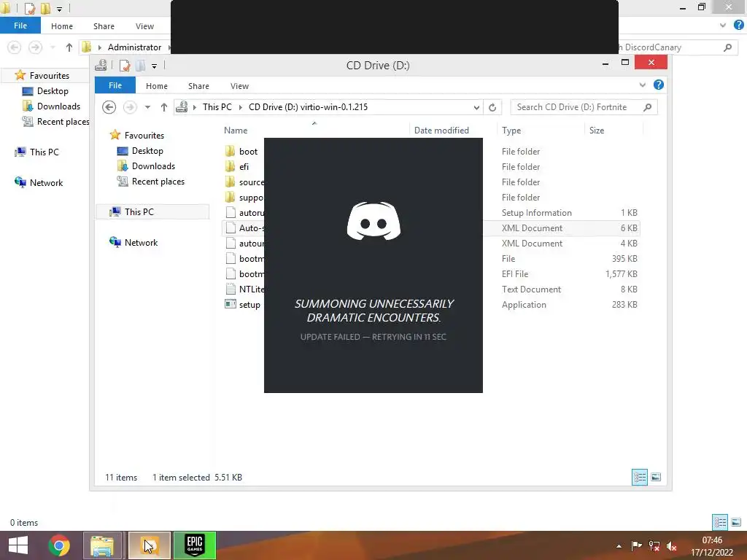Show hidden system tray icons
Screen dimensions: 747x560
click(x=619, y=546)
